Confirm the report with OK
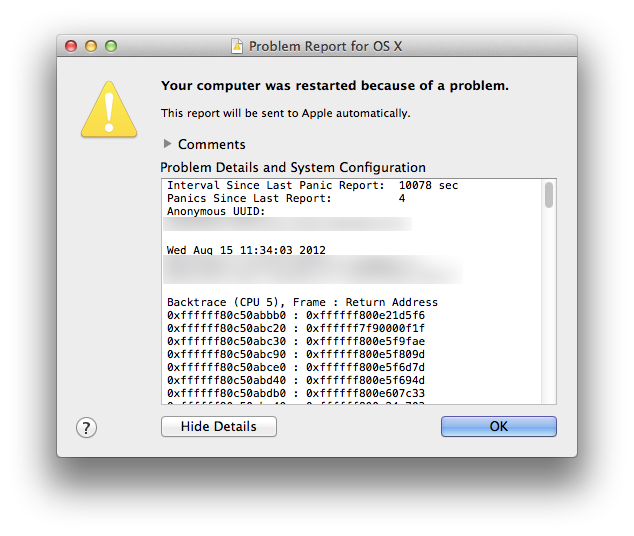This screenshot has height=536, width=634. pyautogui.click(x=499, y=426)
